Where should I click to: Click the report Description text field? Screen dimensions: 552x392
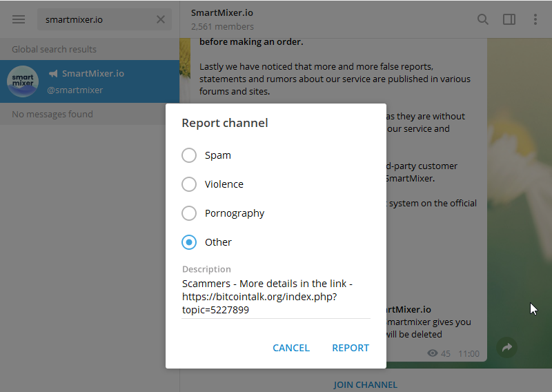coord(276,297)
